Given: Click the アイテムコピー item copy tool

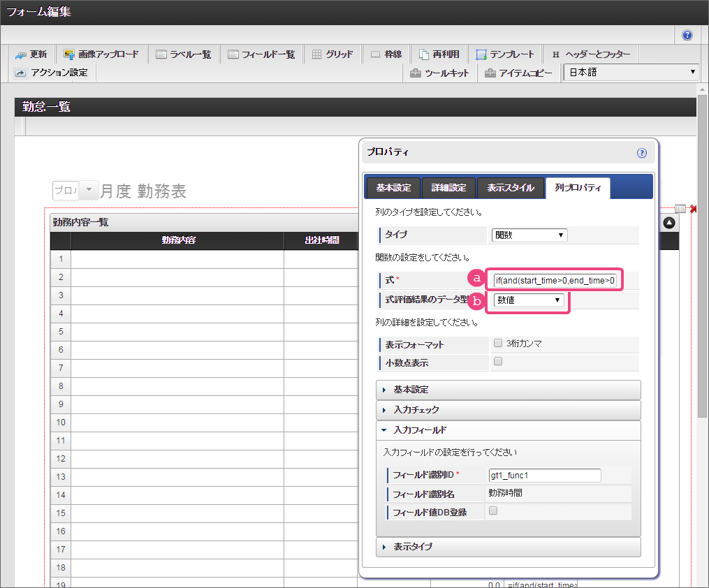Looking at the screenshot, I should tap(518, 73).
